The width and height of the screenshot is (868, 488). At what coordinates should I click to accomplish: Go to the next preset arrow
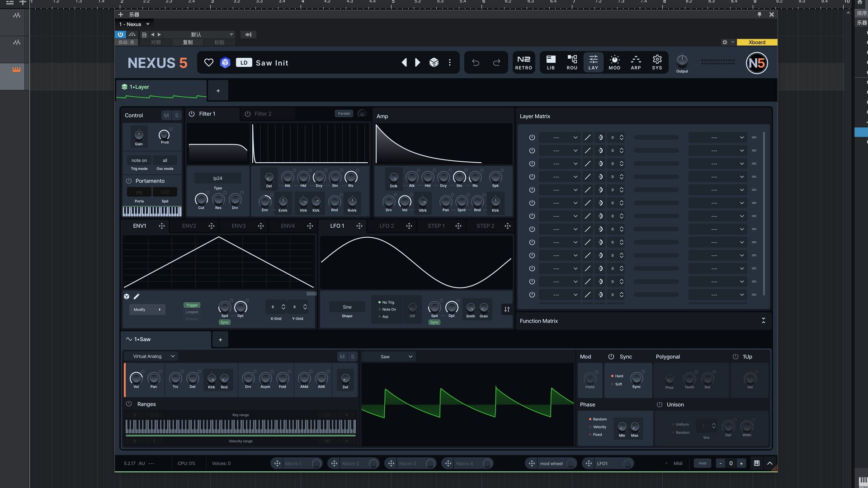point(417,62)
